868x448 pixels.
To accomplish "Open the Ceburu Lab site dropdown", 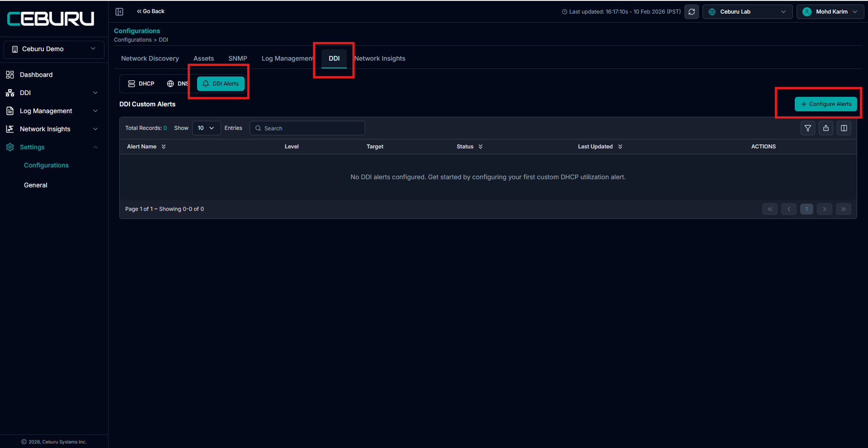I will 748,12.
